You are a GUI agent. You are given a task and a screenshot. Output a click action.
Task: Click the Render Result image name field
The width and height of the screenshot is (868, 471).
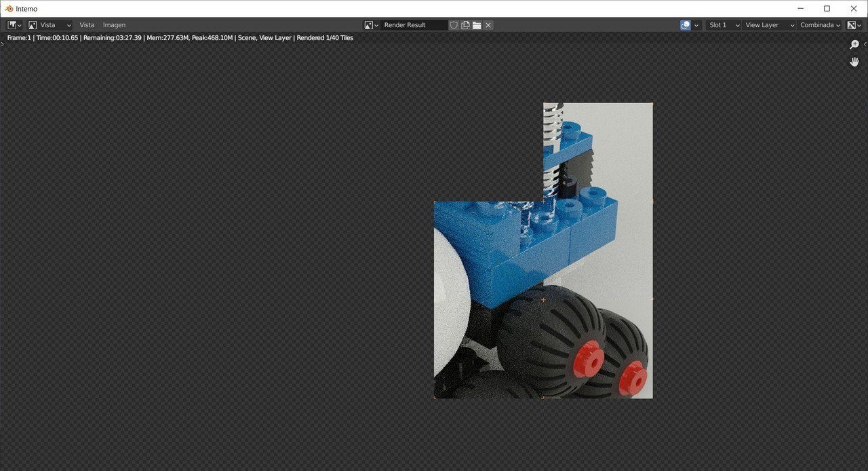pyautogui.click(x=414, y=25)
